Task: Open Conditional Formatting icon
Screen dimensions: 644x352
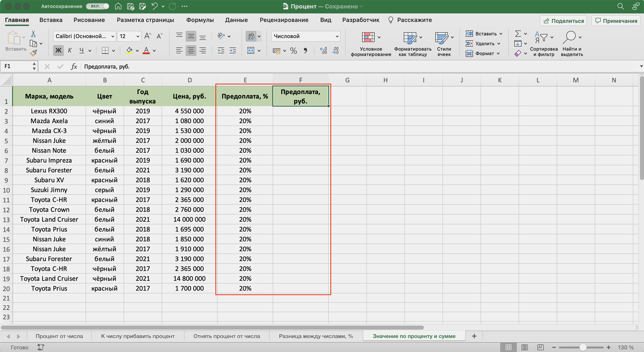Action: pyautogui.click(x=368, y=38)
